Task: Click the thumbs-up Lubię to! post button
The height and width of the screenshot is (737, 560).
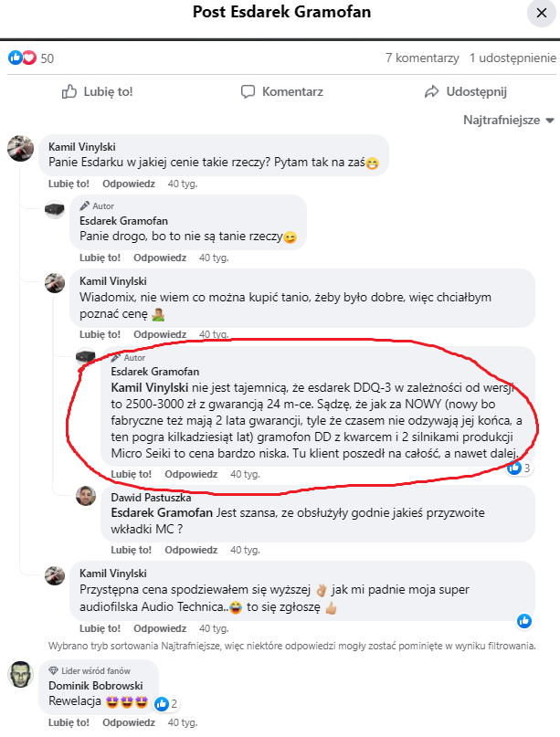Action: point(97,91)
